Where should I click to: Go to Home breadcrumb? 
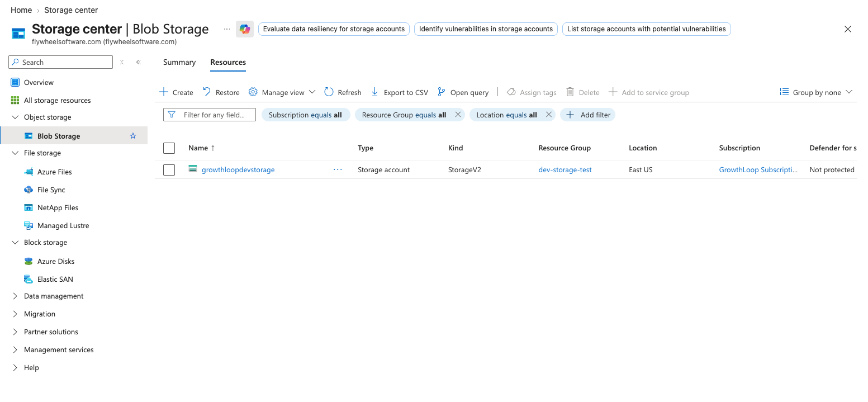pyautogui.click(x=21, y=10)
